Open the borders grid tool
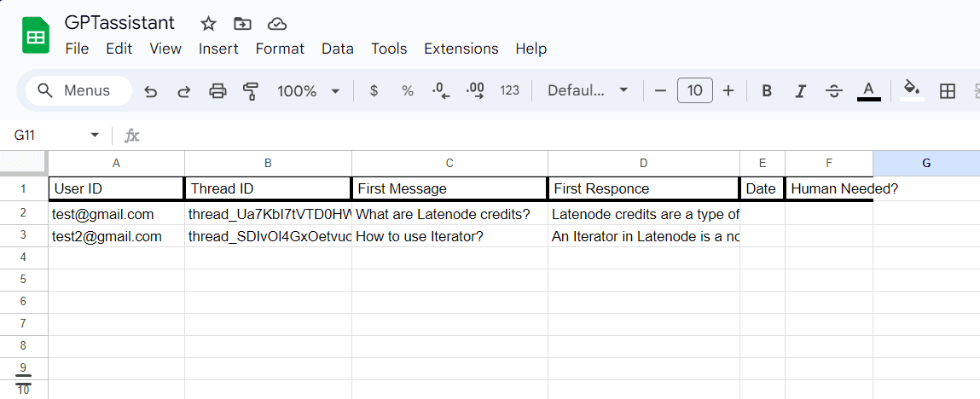 [x=947, y=91]
